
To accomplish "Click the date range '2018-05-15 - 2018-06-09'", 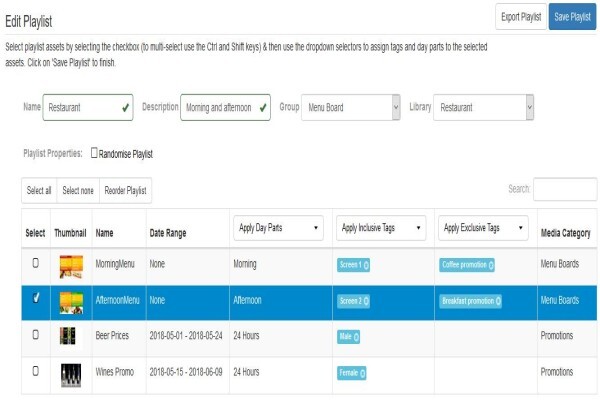I will [186, 372].
